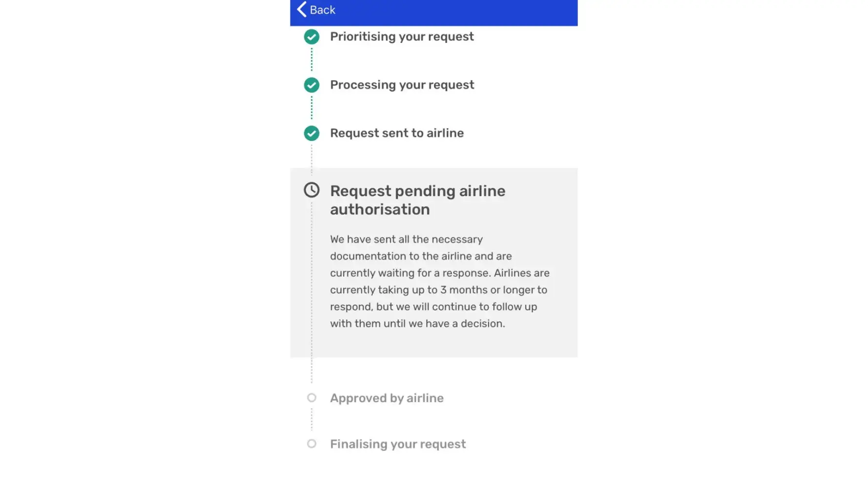This screenshot has width=868, height=488.
Task: Click the Back chevron arrow icon
Action: click(302, 10)
